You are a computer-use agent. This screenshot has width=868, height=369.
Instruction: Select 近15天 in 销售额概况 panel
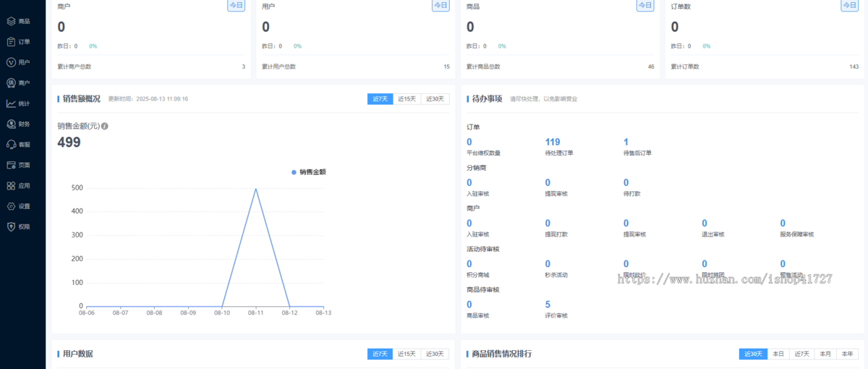(407, 99)
